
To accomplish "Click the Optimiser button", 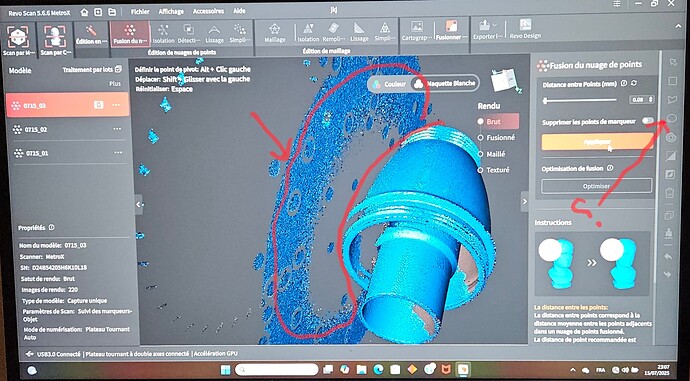I will tap(596, 186).
